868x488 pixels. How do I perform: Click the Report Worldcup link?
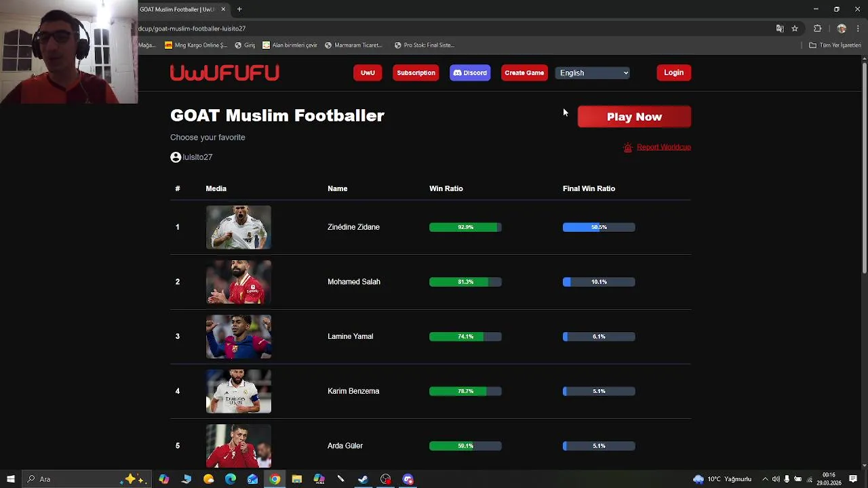tap(663, 147)
